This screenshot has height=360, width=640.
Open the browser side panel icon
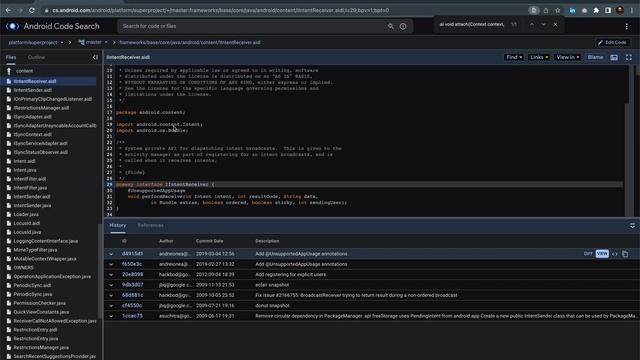[x=608, y=11]
